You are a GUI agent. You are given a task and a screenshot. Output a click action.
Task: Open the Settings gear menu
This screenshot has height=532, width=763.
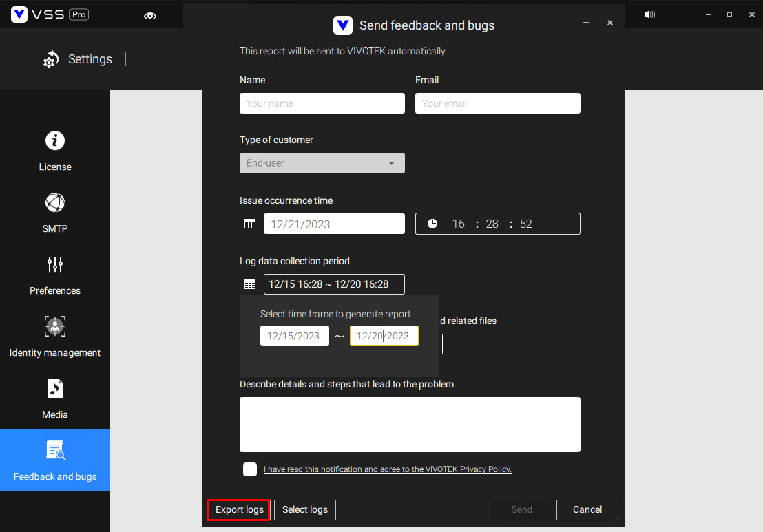point(50,59)
